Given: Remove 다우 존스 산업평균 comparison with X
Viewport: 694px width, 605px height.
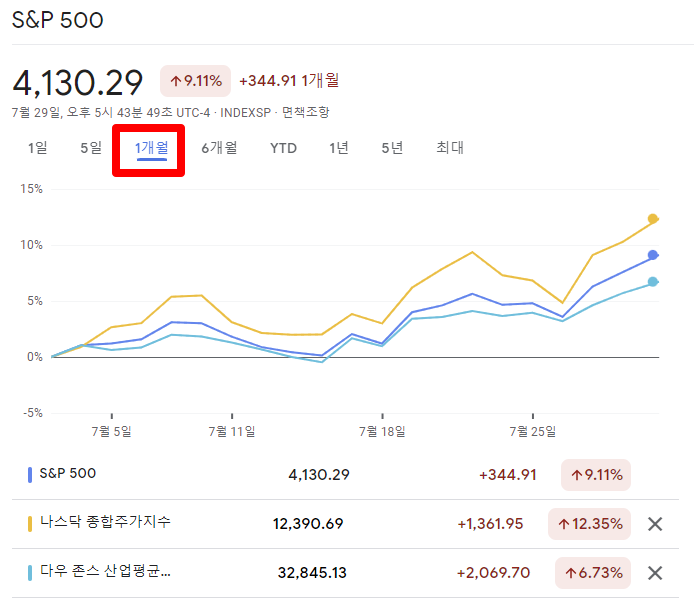Looking at the screenshot, I should (655, 573).
